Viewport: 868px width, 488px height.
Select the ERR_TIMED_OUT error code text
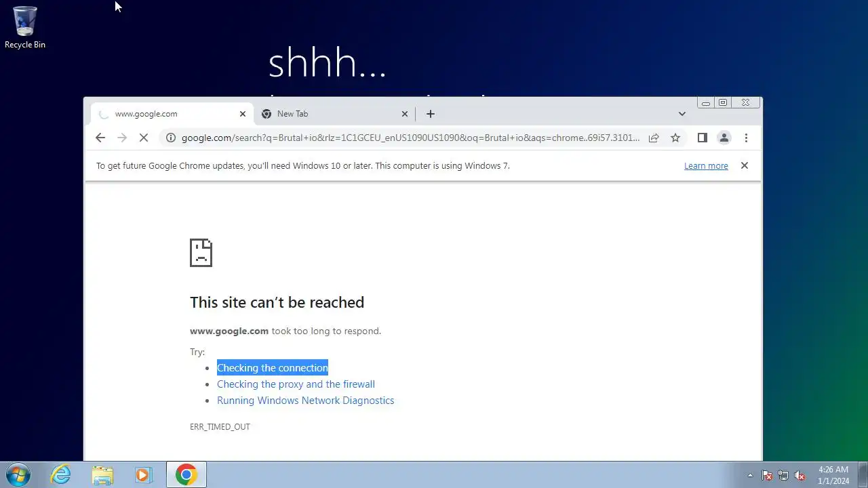220,426
